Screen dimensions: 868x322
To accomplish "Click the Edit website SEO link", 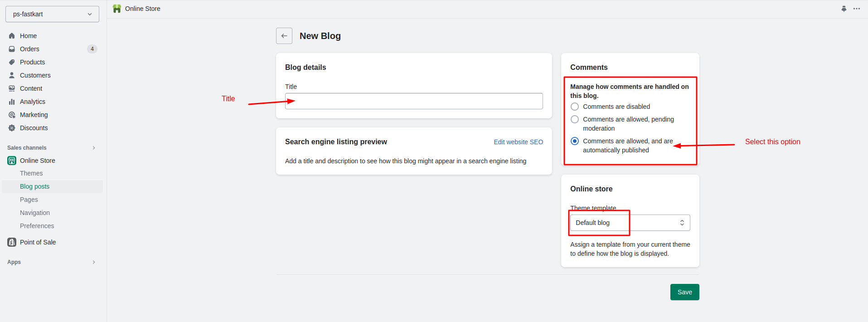I will click(x=518, y=142).
